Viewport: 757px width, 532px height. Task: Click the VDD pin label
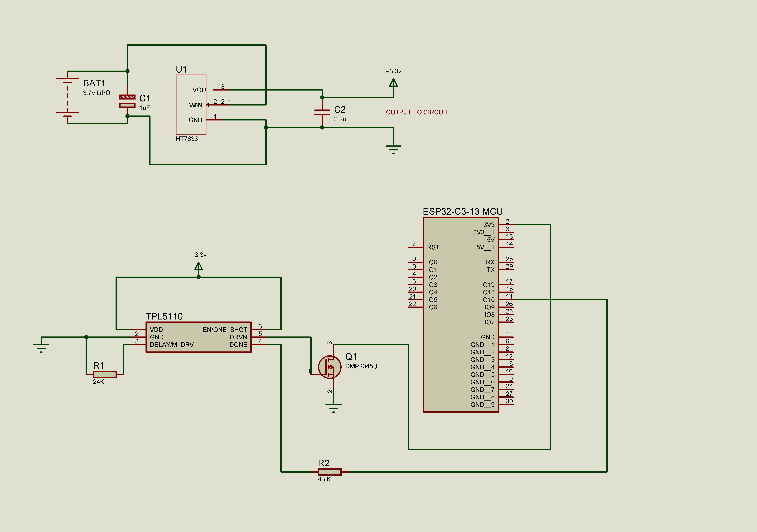click(x=156, y=330)
